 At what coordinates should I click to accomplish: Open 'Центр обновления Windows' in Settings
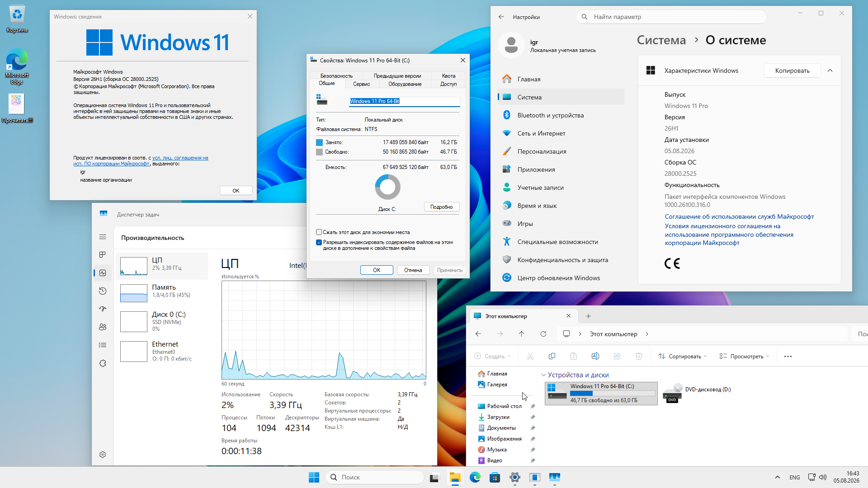click(561, 278)
